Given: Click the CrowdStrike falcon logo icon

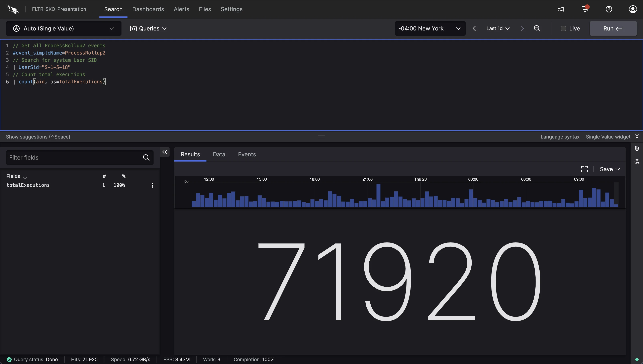Looking at the screenshot, I should coord(12,9).
